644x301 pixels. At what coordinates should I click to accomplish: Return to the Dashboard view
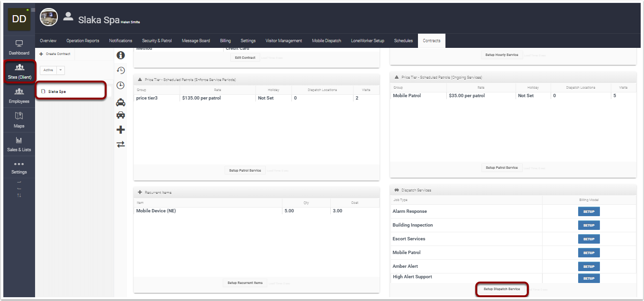[19, 48]
